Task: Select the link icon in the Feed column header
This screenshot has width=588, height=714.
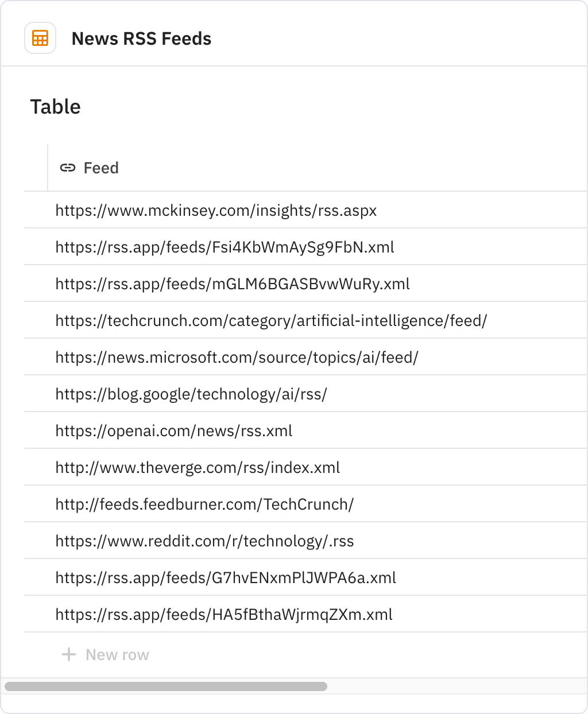Action: point(67,168)
